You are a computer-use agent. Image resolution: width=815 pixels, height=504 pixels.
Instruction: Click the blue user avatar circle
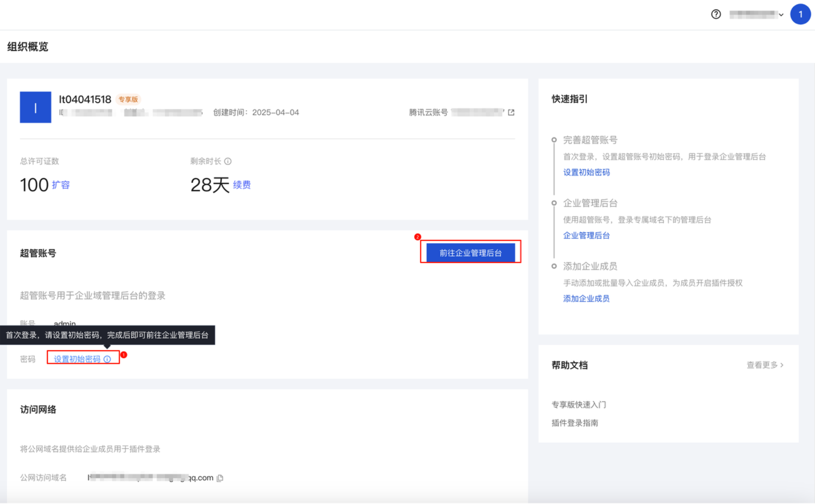800,15
